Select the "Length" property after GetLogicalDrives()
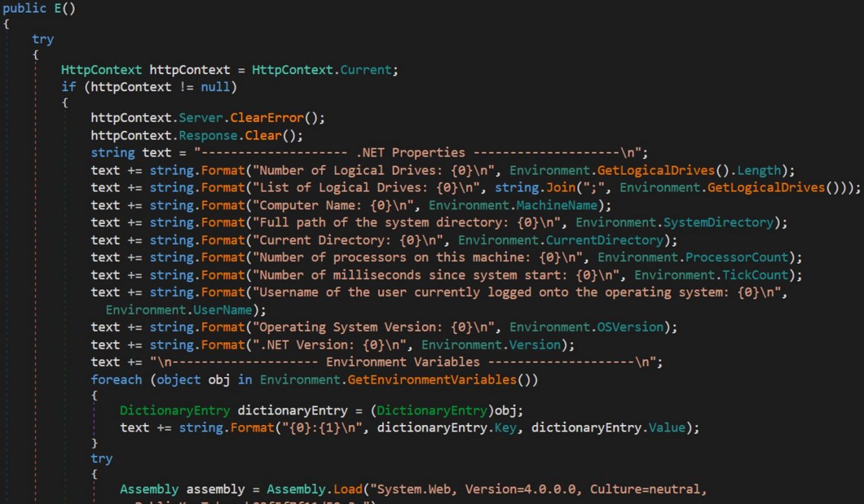 (759, 170)
